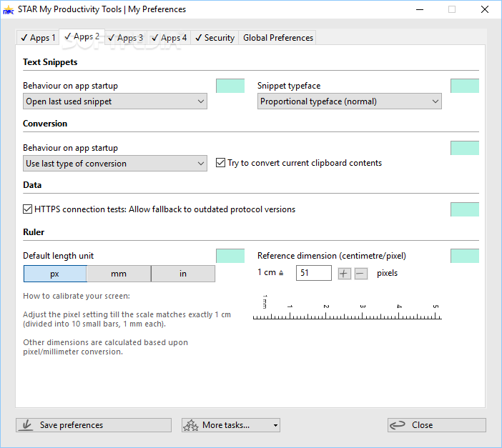Toggle Try to convert clipboard contents checkbox

[x=220, y=163]
